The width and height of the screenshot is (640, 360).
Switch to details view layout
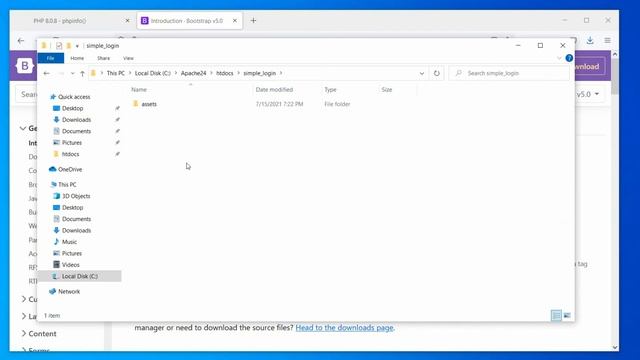click(556, 316)
